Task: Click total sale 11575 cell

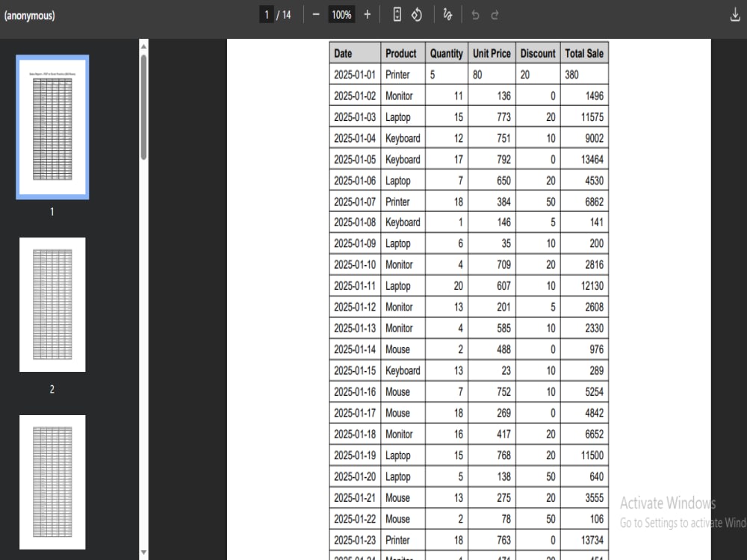Action: pos(584,117)
